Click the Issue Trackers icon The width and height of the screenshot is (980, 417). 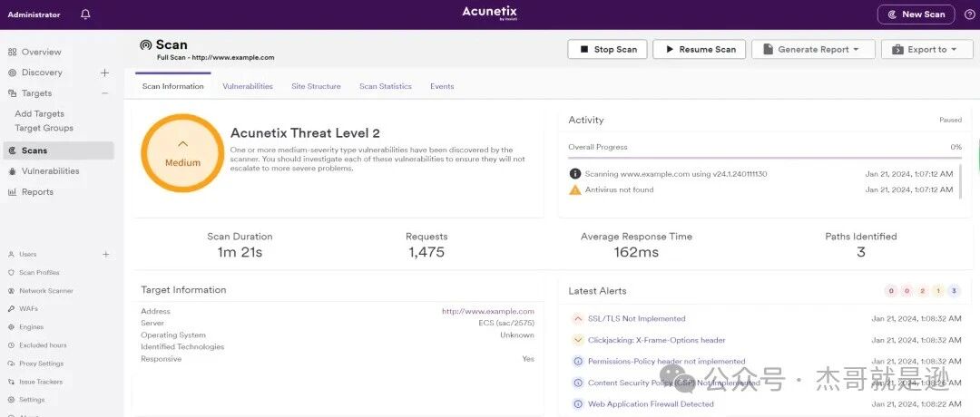coord(11,382)
